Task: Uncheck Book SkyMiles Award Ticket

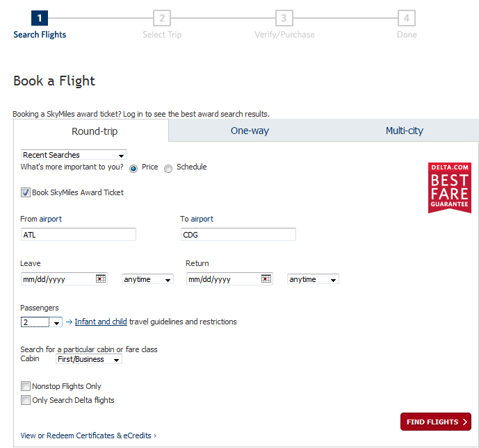Action: [26, 192]
